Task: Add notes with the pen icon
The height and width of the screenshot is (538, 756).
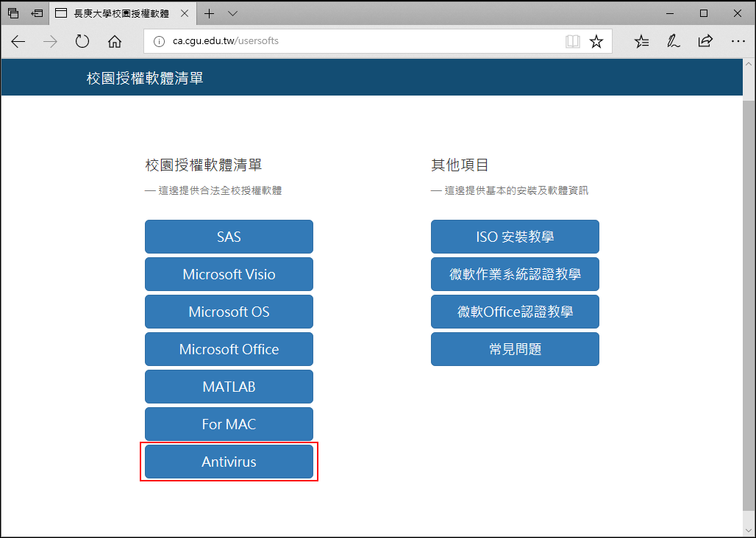Action: click(x=673, y=41)
